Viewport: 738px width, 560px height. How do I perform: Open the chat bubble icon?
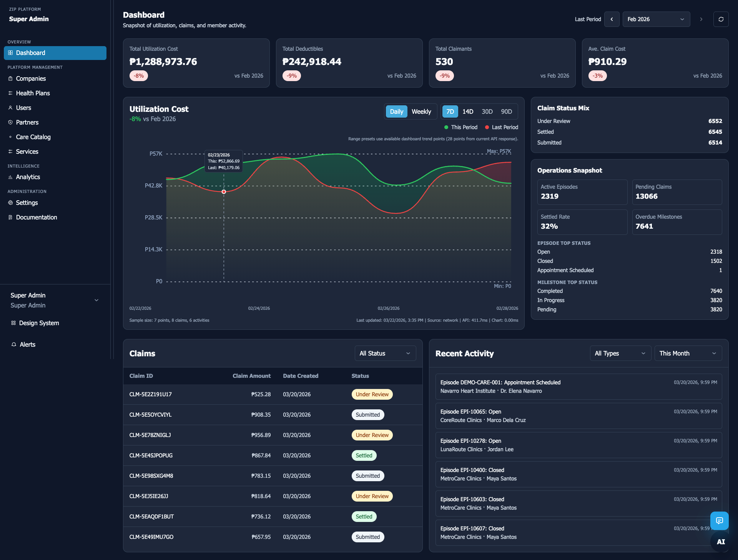coord(719,520)
